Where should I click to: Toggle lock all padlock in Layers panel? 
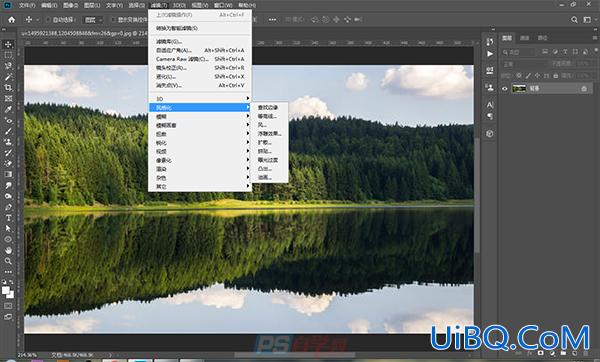[x=556, y=76]
